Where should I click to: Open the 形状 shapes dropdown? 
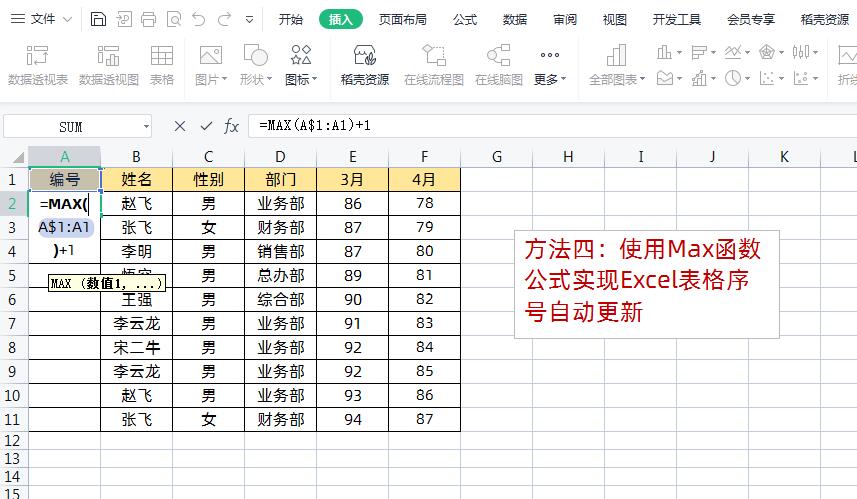coord(255,65)
